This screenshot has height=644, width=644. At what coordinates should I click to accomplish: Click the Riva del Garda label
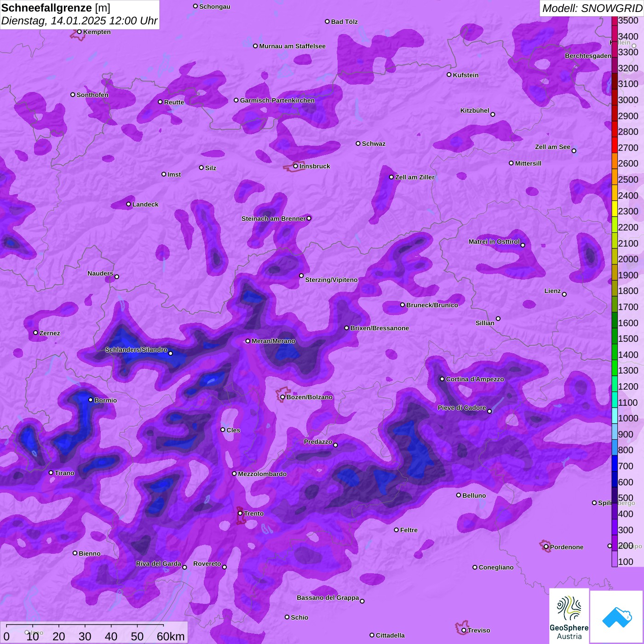tap(159, 563)
